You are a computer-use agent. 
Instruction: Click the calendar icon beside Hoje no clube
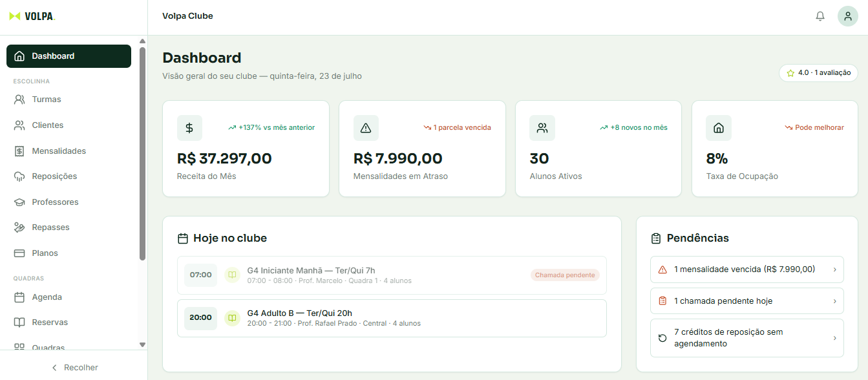[x=183, y=238]
